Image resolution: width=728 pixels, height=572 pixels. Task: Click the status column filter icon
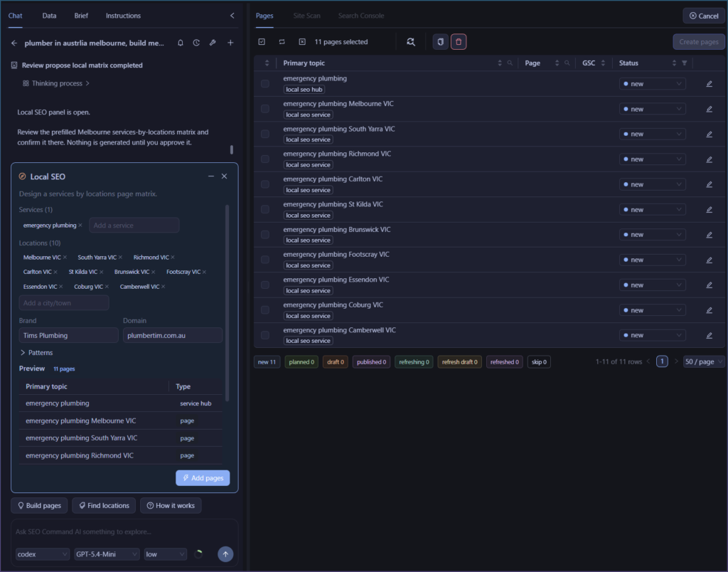point(685,63)
